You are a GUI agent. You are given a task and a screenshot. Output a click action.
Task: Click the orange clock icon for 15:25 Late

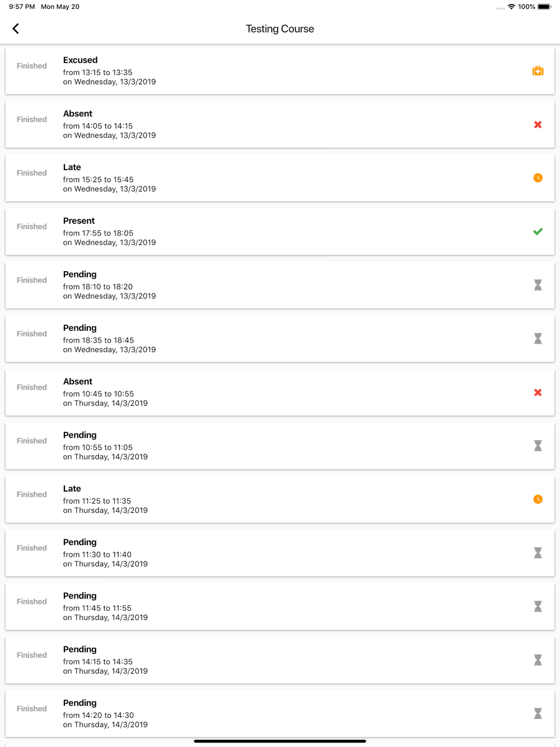tap(538, 178)
